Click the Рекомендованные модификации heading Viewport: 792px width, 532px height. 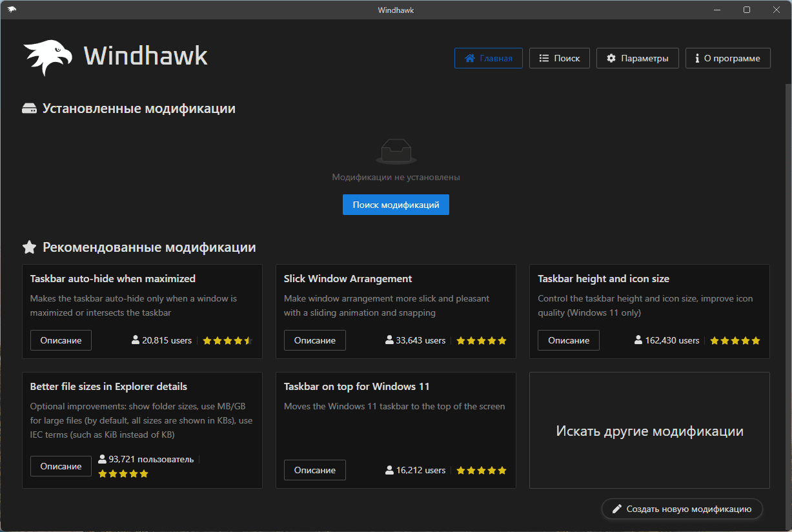tap(149, 247)
